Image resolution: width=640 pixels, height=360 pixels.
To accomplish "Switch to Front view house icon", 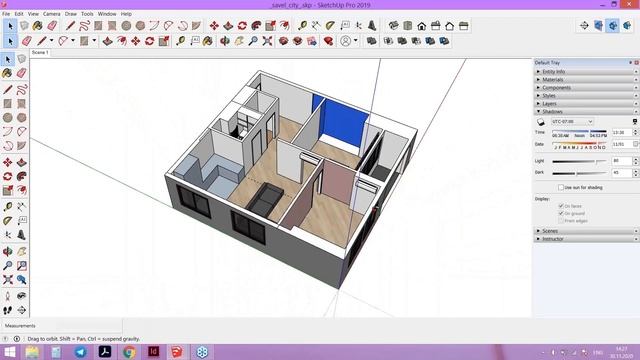I will coord(422,26).
